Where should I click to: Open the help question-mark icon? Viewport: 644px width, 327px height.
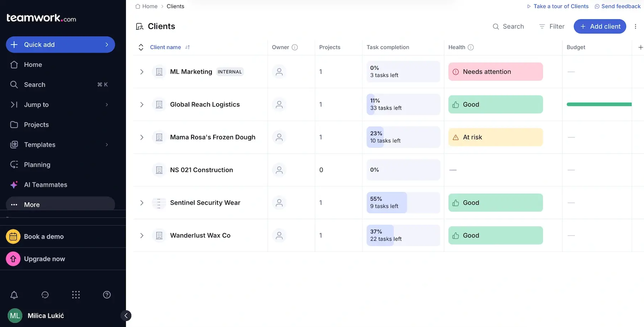pos(106,294)
